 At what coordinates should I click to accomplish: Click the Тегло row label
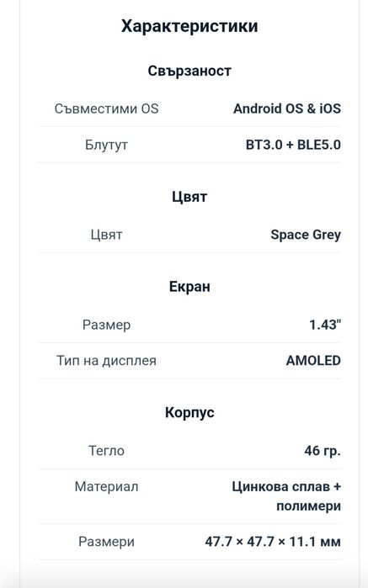coord(106,451)
